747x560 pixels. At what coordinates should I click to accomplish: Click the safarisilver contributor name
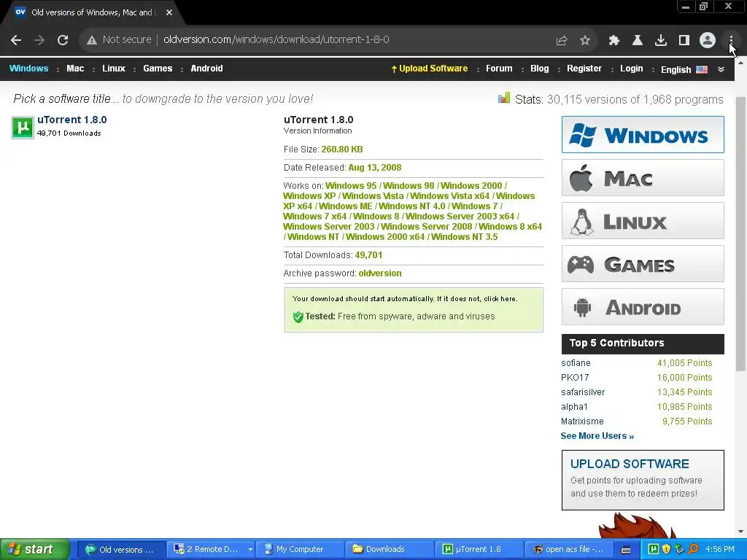tap(583, 392)
